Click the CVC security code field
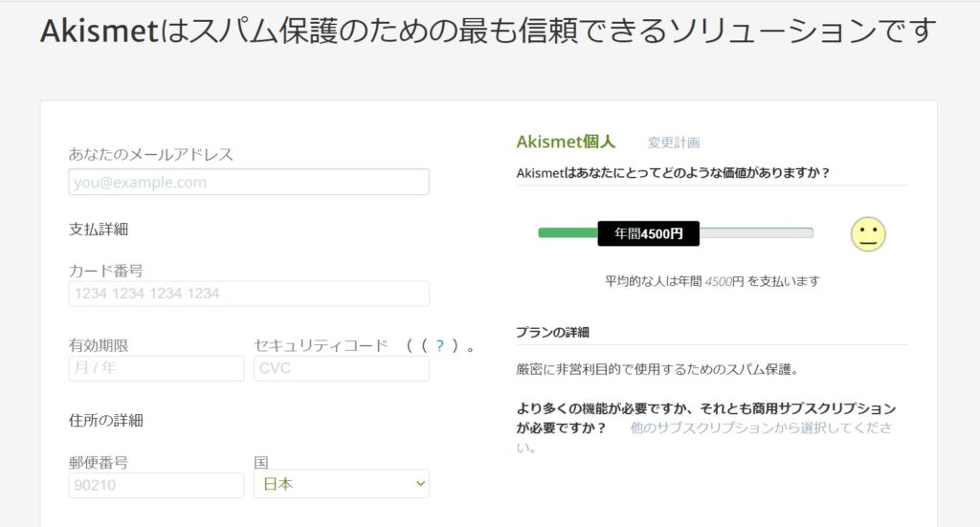Screen dimensions: 980x527 coord(342,368)
